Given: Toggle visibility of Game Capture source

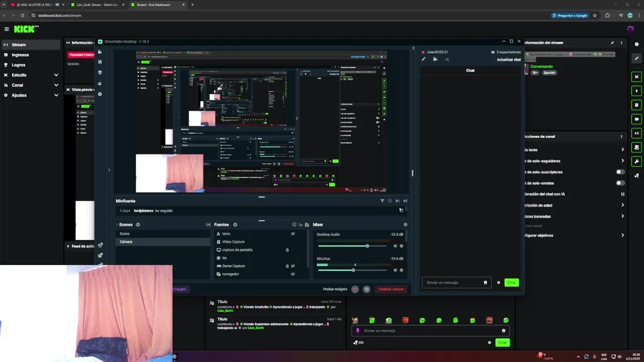Looking at the screenshot, I should [x=293, y=266].
